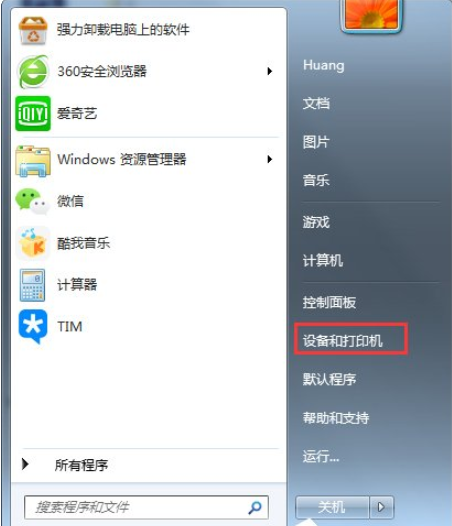Launch the 微信 WeChat icon
This screenshot has width=452, height=526.
33,201
